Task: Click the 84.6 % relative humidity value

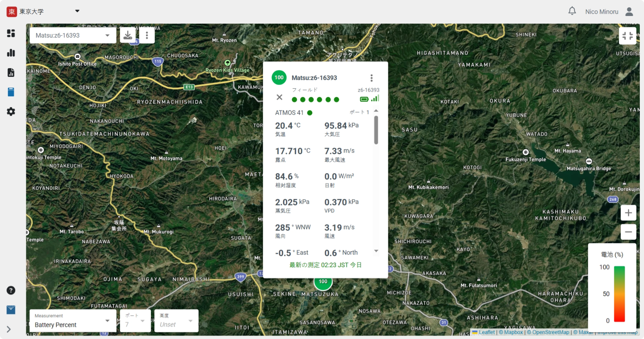Action: click(x=287, y=177)
